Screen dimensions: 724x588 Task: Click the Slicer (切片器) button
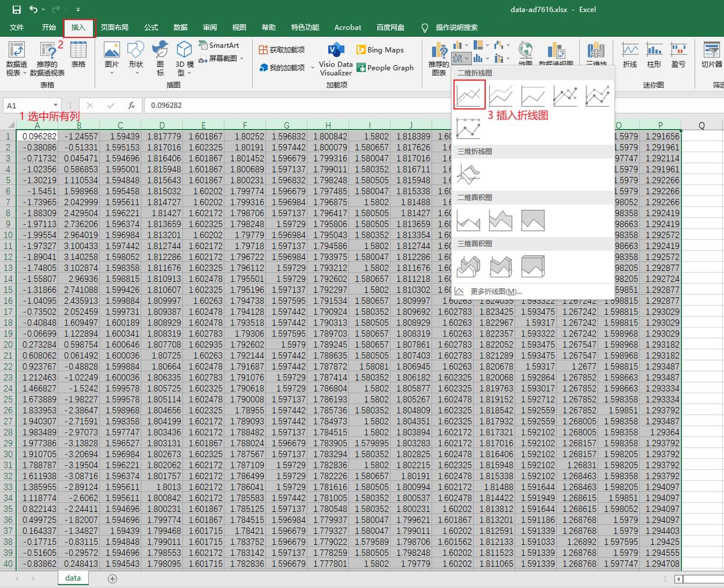(711, 55)
